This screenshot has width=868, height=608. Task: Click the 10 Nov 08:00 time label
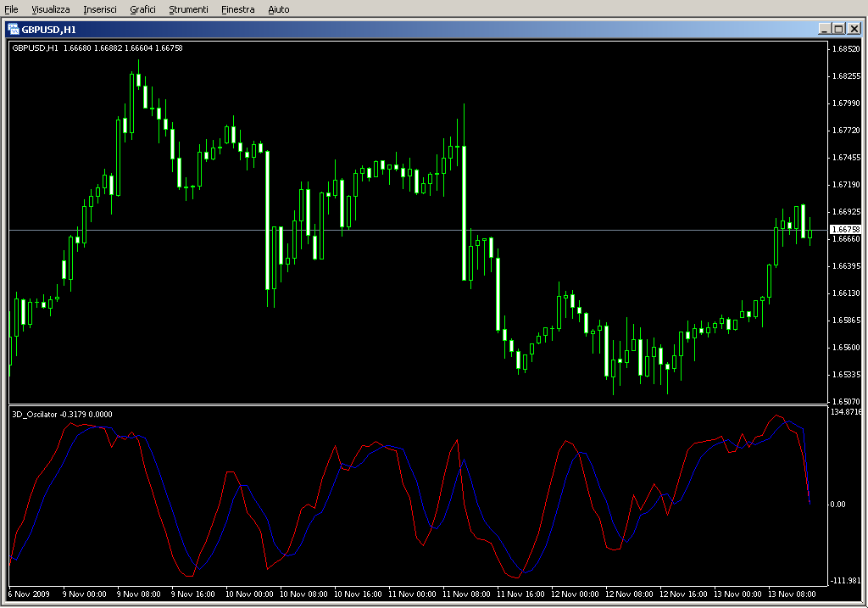coord(303,594)
